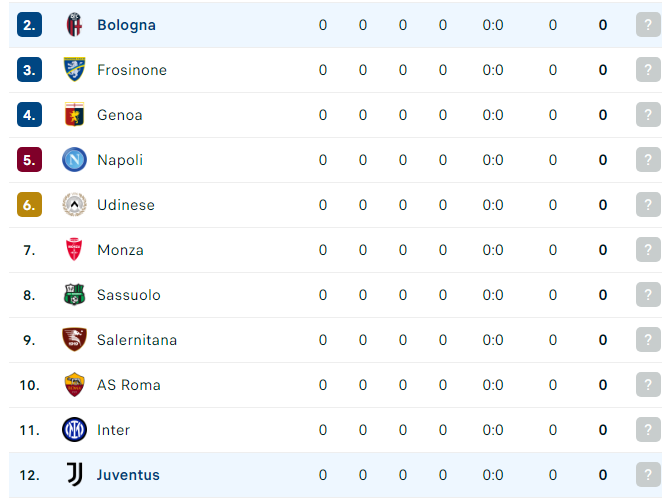Click rank badge 5 beside Napoli
Screen dimensions: 662x500
[x=30, y=160]
